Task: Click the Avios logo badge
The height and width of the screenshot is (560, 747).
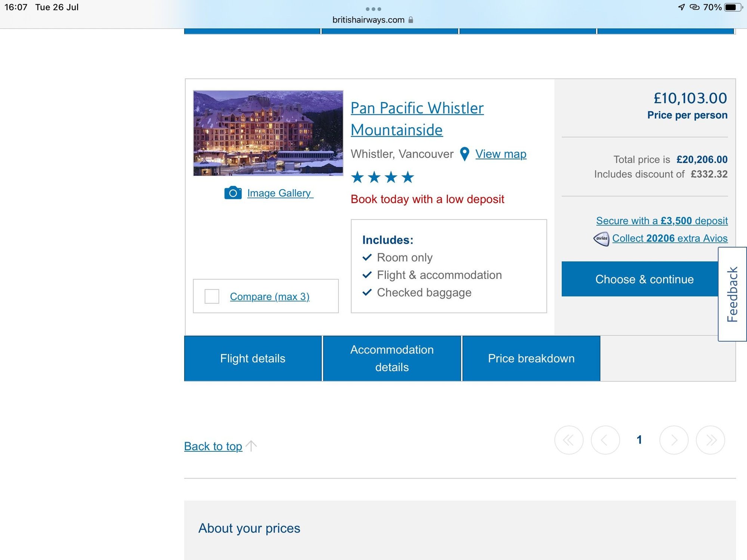Action: pyautogui.click(x=601, y=239)
